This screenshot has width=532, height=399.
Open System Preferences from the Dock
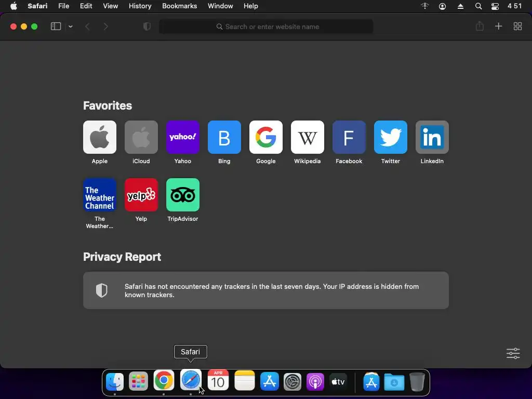(x=292, y=382)
